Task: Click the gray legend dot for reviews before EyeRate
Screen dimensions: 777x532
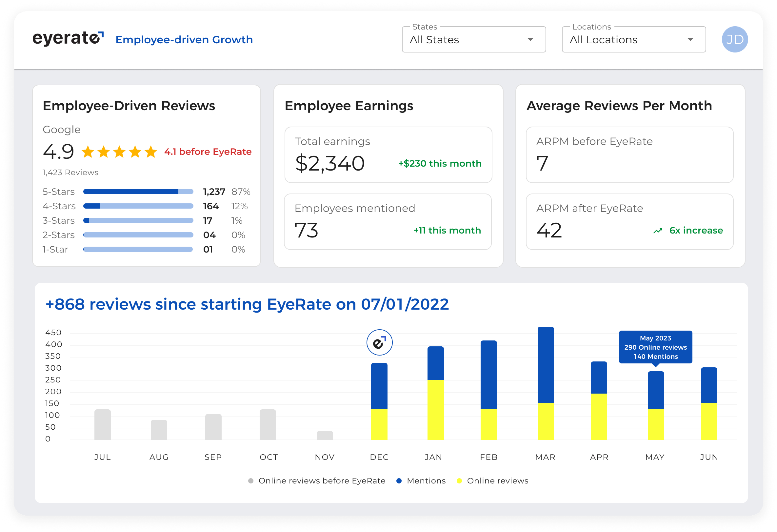Action: pos(250,481)
